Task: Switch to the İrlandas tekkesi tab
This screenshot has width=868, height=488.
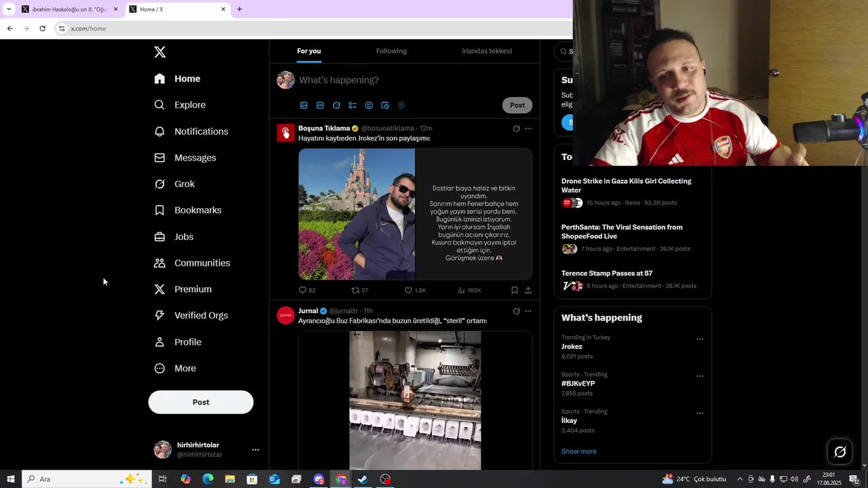Action: click(x=487, y=52)
